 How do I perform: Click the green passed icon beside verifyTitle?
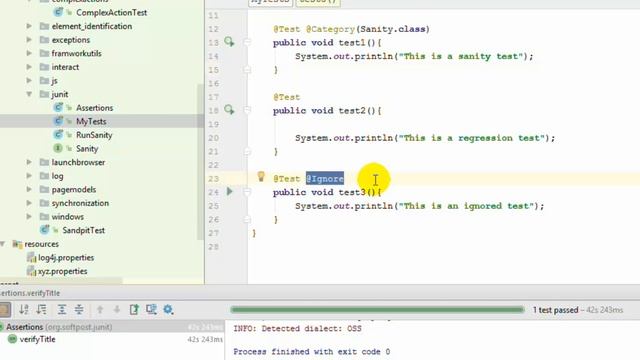pyautogui.click(x=12, y=339)
